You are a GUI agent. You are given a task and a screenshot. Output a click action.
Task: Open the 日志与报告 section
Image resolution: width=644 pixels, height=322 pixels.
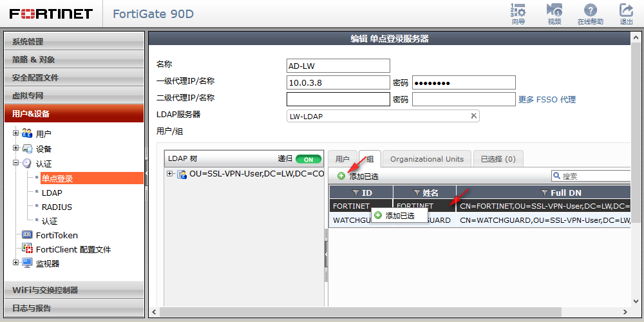point(74,308)
